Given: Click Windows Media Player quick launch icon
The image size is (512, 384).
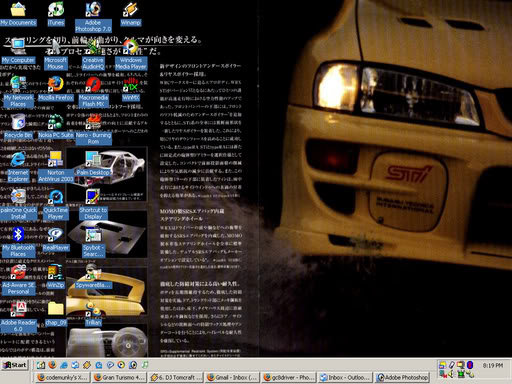Looking at the screenshot, I should (x=121, y=365).
